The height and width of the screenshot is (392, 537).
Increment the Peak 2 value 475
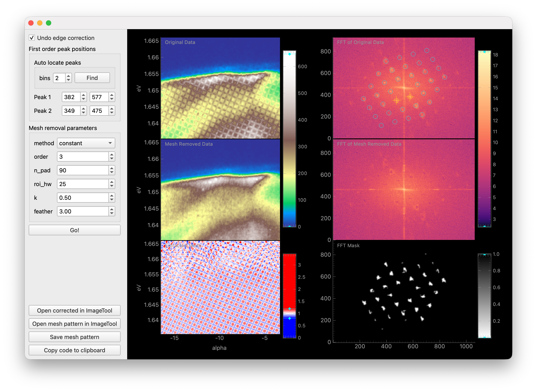coord(112,109)
